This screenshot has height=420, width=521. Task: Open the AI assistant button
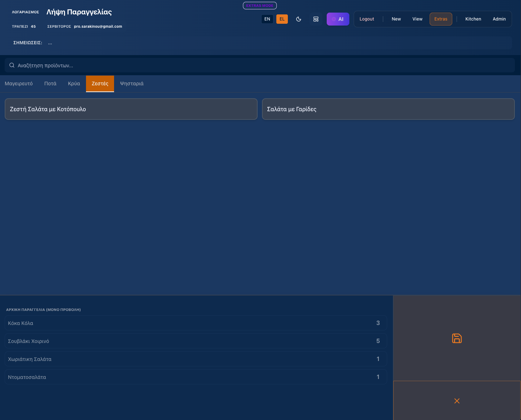point(338,19)
